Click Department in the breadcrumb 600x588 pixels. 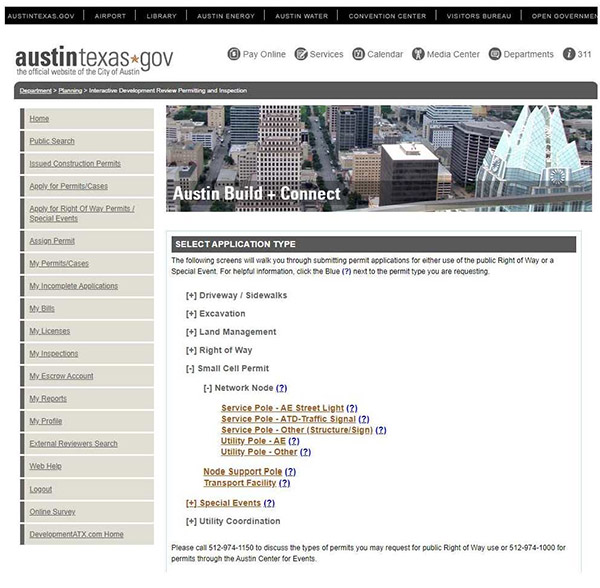(x=36, y=91)
